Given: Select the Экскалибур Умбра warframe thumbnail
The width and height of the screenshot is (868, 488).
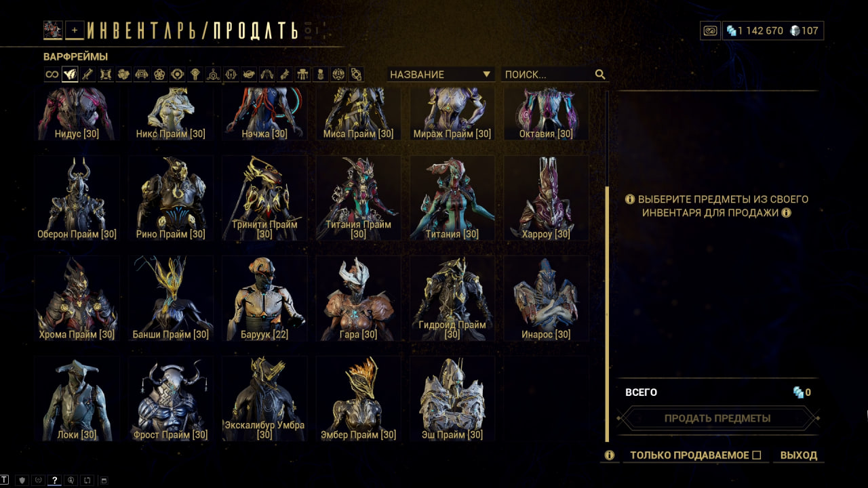Looking at the screenshot, I should point(264,399).
